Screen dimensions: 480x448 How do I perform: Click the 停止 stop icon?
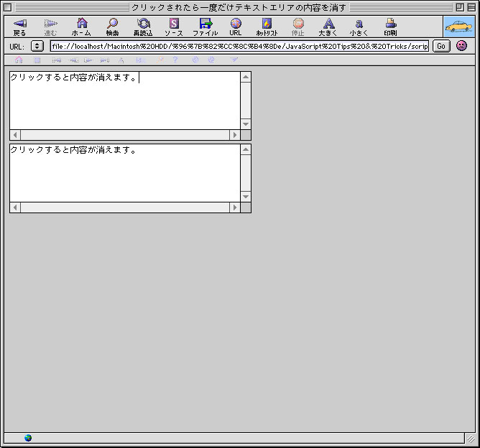[x=298, y=27]
